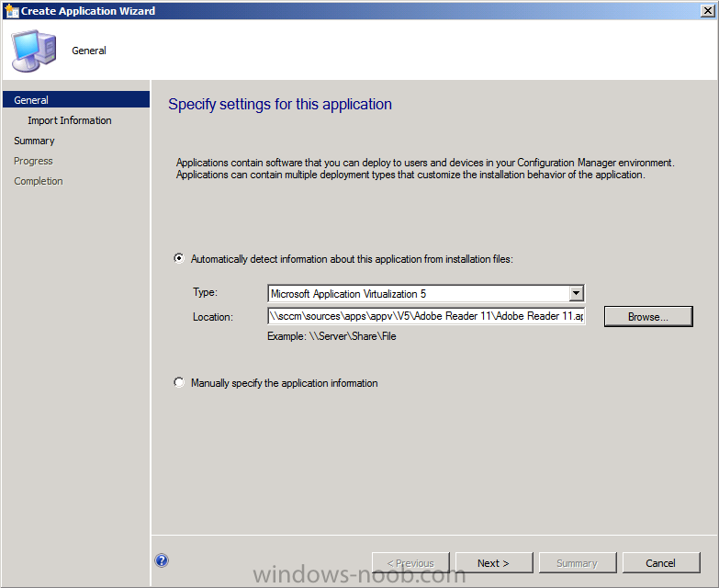Click 'Specify settings for this application' heading
The image size is (719, 588).
(x=280, y=105)
